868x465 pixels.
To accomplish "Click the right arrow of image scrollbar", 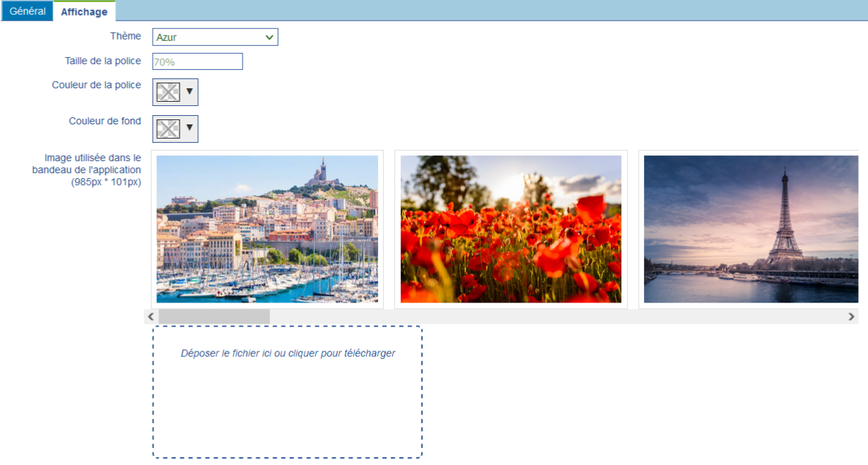I will point(852,317).
